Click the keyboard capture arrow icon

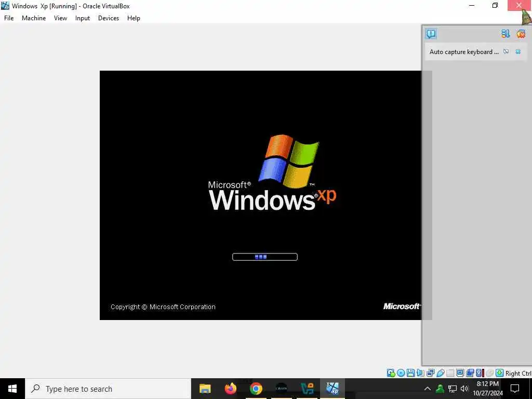pyautogui.click(x=499, y=373)
